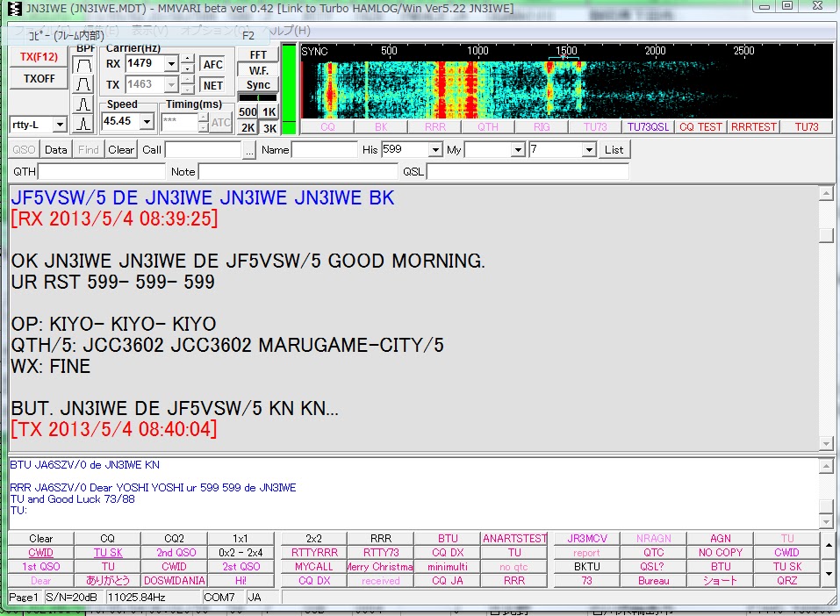This screenshot has height=616, width=840.
Task: Open the band dropdown showing 7
Action: coord(589,149)
